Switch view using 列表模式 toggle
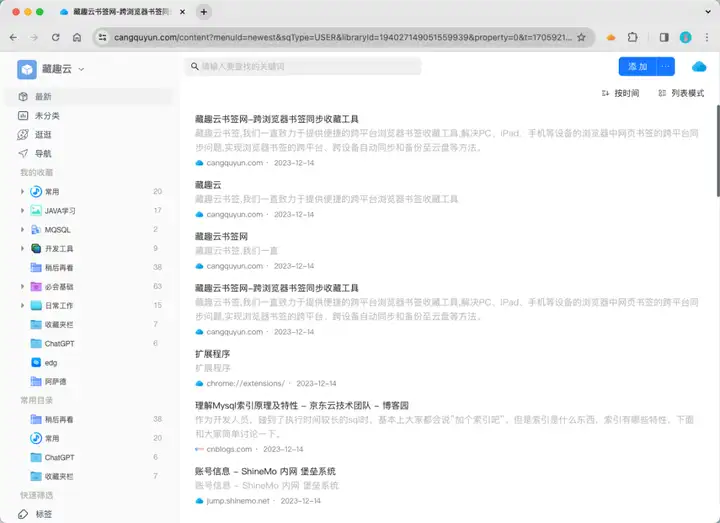 [x=681, y=93]
